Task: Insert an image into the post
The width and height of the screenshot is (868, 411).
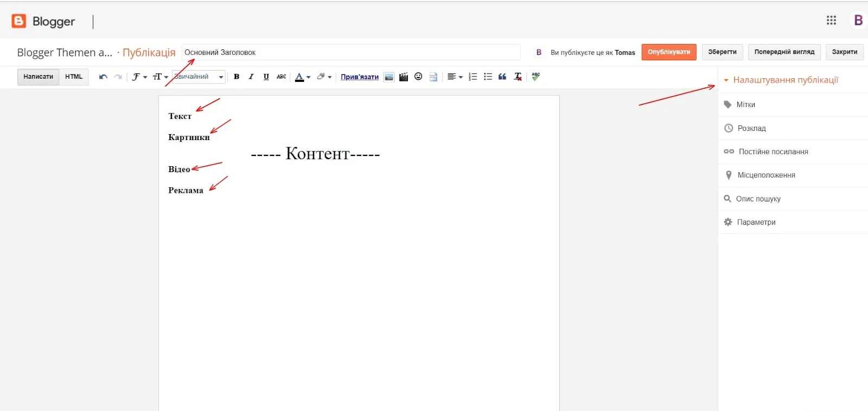Action: (x=389, y=77)
